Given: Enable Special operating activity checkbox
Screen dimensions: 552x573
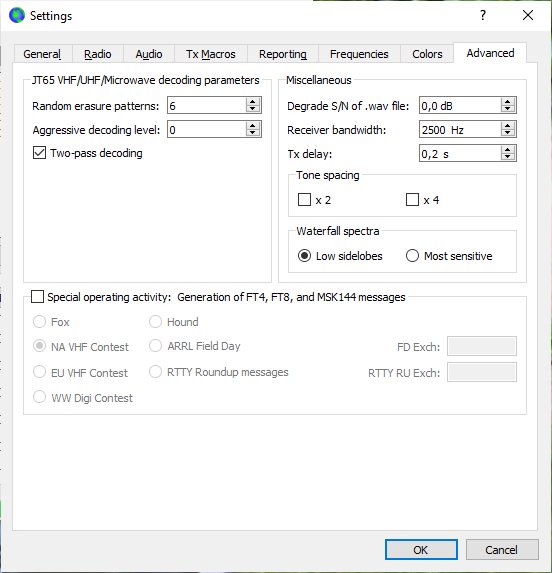Looking at the screenshot, I should tap(38, 297).
